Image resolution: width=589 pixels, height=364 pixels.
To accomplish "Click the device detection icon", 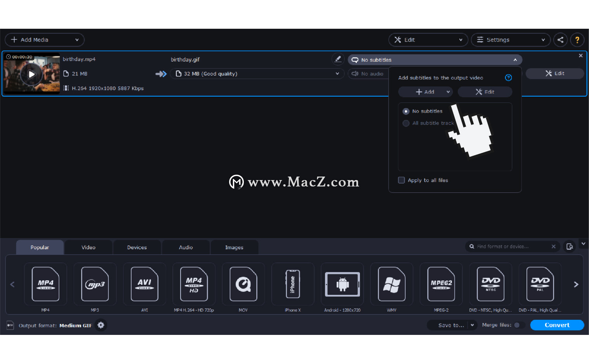I will [570, 246].
